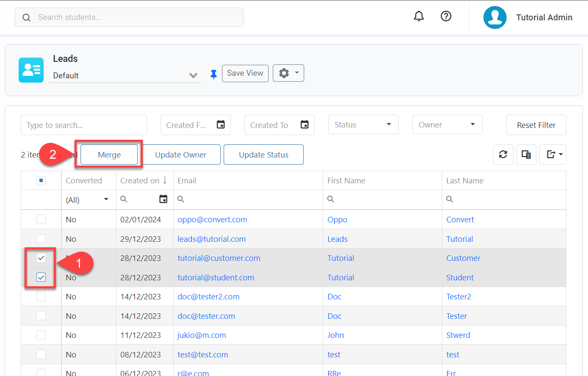
Task: Uncheck the tutorial@student.com row checkbox
Action: tap(41, 277)
